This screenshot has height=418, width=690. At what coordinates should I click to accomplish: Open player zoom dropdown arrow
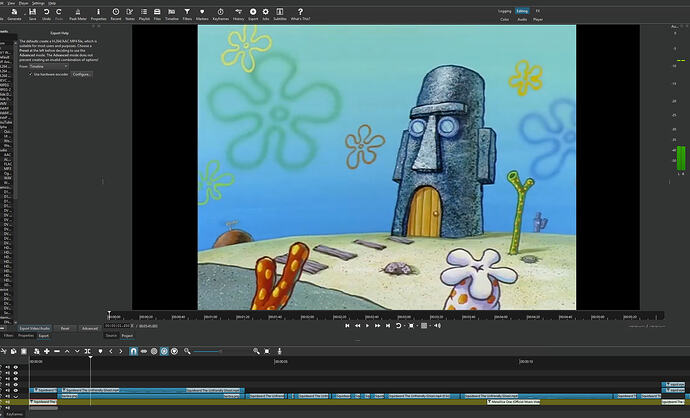(417, 326)
